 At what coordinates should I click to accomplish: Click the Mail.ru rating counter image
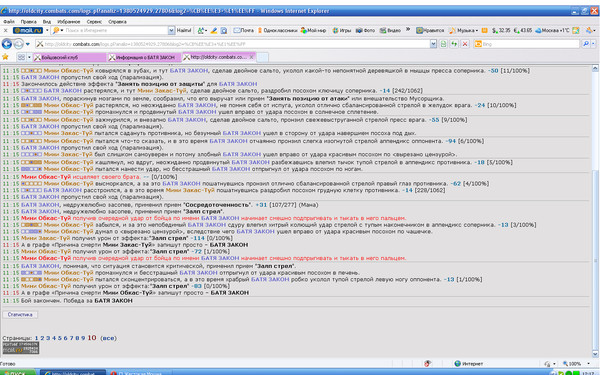21,348
